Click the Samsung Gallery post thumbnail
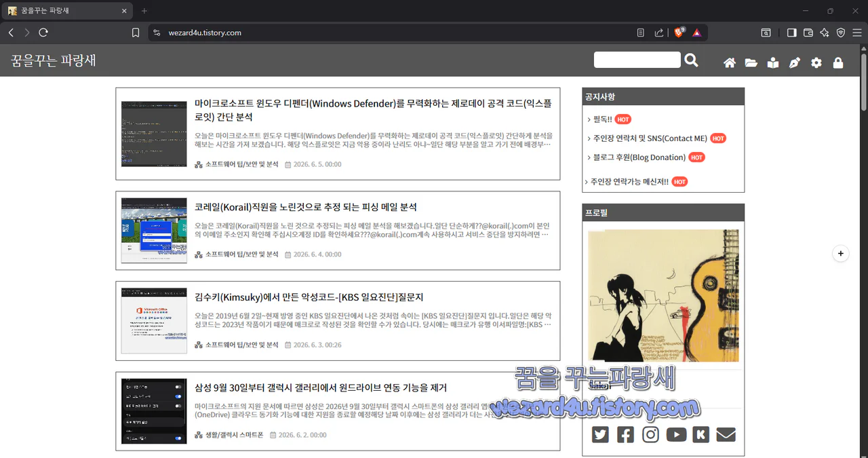This screenshot has height=458, width=868. pyautogui.click(x=154, y=411)
